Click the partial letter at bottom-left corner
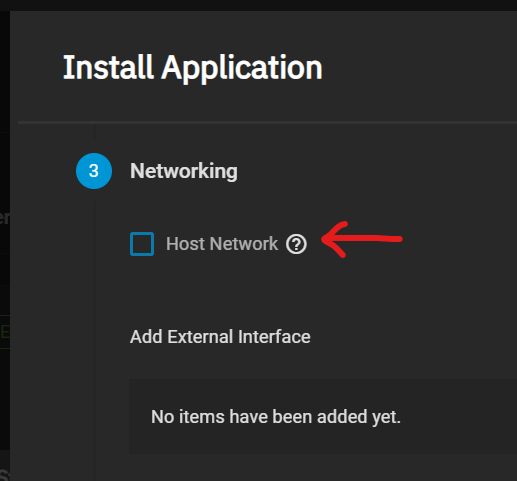 point(4,475)
